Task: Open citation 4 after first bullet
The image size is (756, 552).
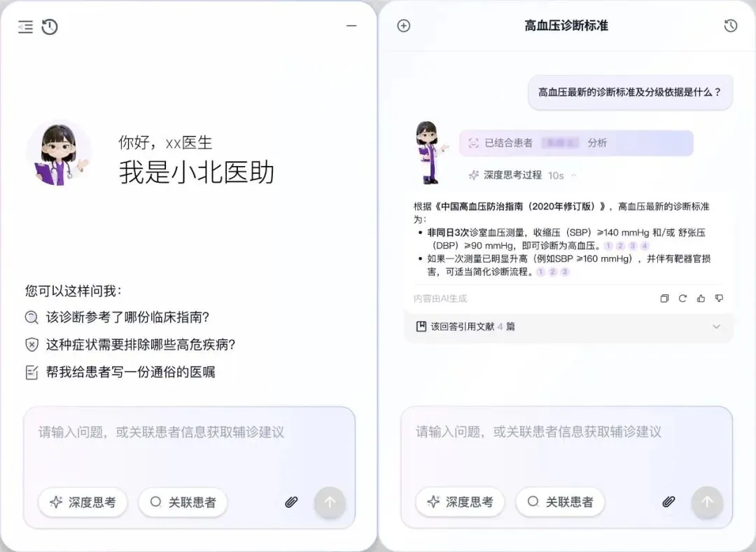Action: (645, 246)
